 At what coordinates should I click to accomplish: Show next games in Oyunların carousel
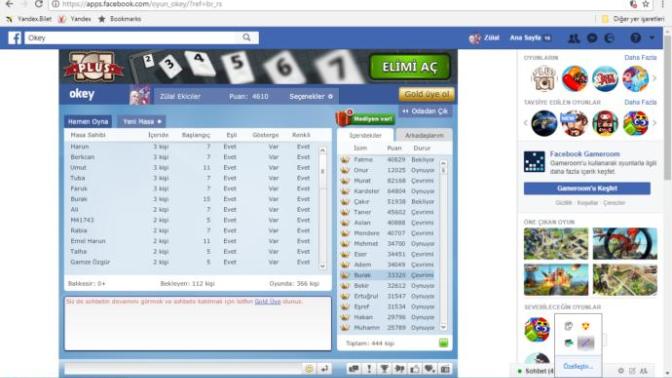click(654, 79)
